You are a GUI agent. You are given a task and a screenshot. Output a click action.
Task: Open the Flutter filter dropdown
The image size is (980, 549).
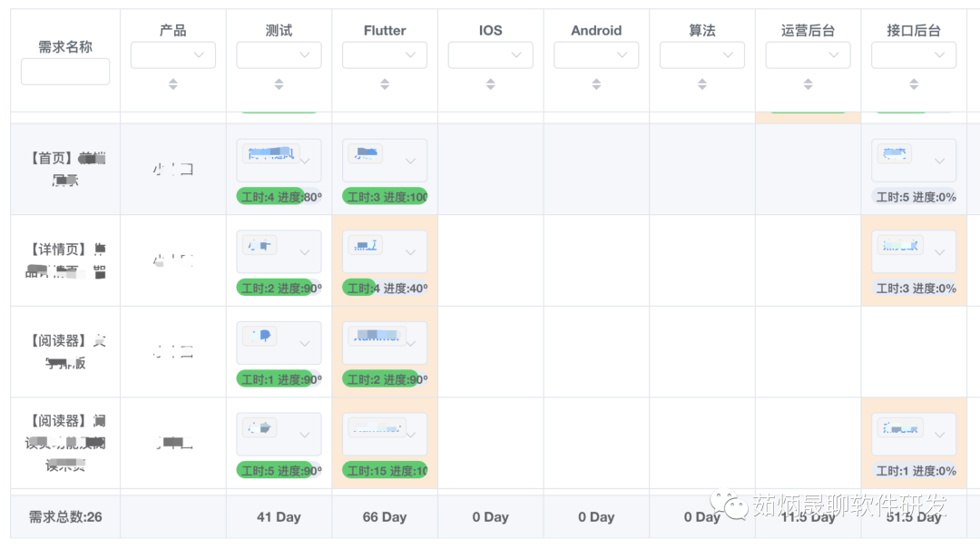[x=385, y=55]
